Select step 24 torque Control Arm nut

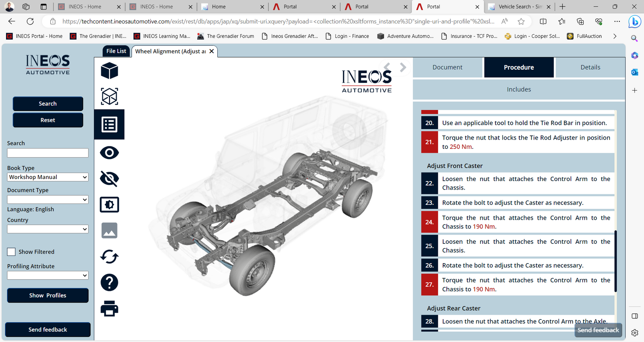click(518, 222)
